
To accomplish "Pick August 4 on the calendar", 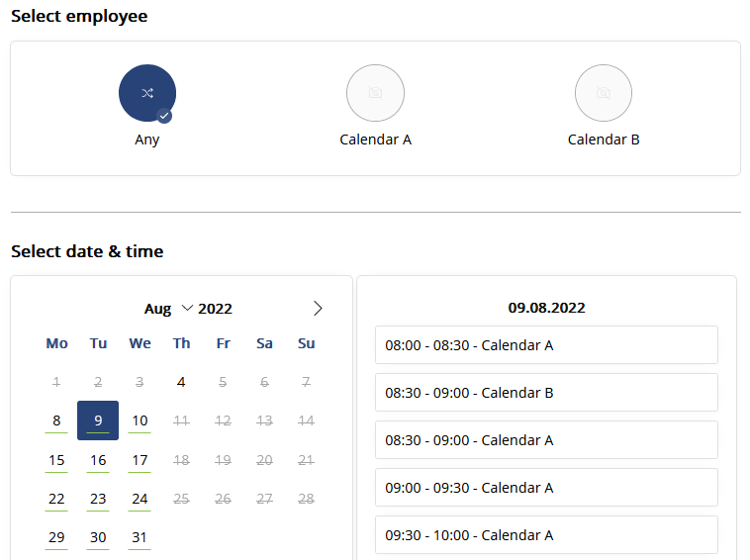I will tap(181, 382).
